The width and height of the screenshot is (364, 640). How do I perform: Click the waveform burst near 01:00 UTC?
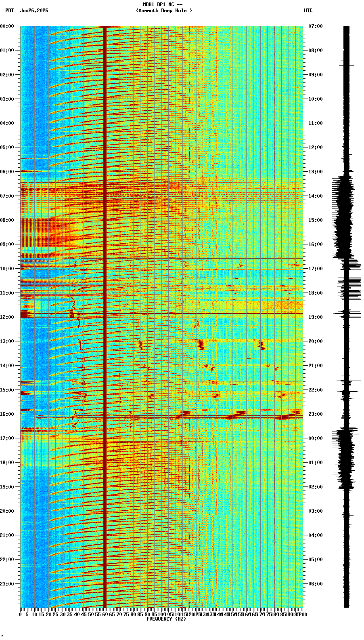click(344, 459)
